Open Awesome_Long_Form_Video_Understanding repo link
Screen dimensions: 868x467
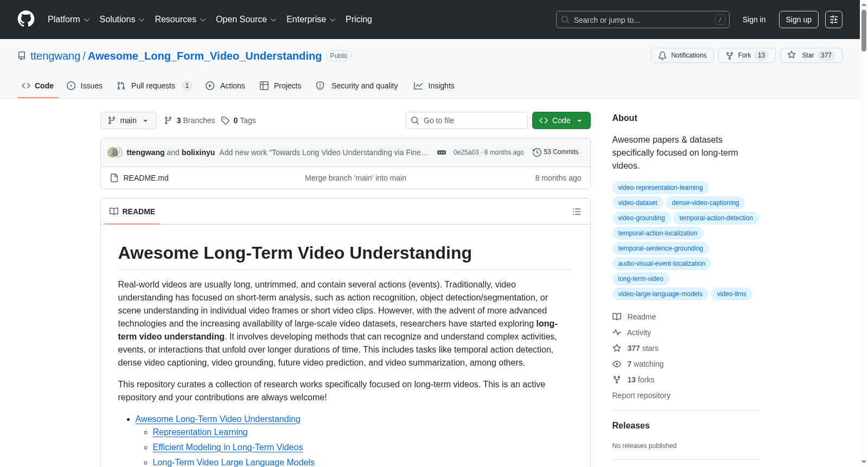(205, 56)
